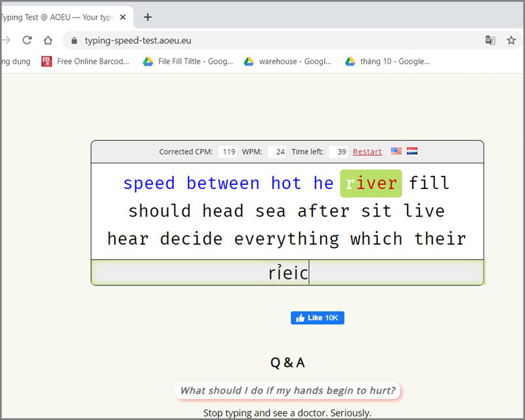Open a new tab with plus icon
The height and width of the screenshot is (420, 525).
(148, 17)
